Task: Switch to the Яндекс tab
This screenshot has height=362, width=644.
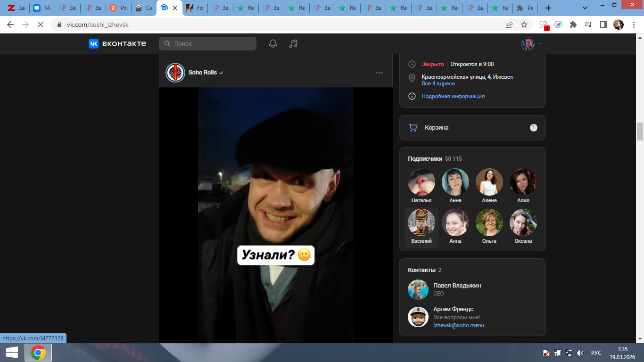Action: click(118, 8)
